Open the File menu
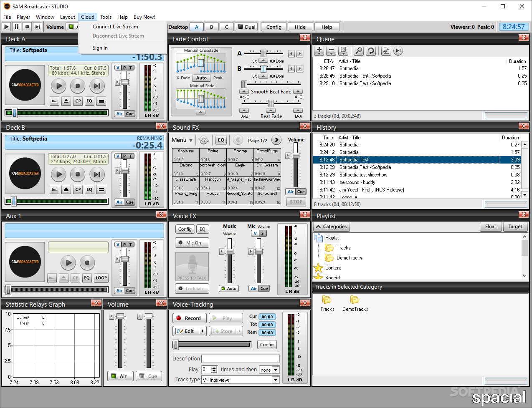Screen dimensions: 532x408 tap(7, 17)
